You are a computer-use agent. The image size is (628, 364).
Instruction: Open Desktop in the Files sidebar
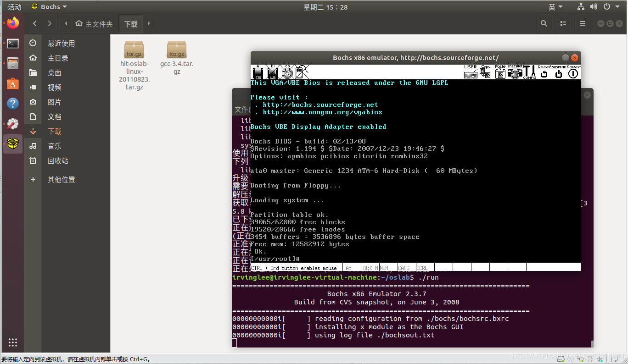(x=67, y=72)
